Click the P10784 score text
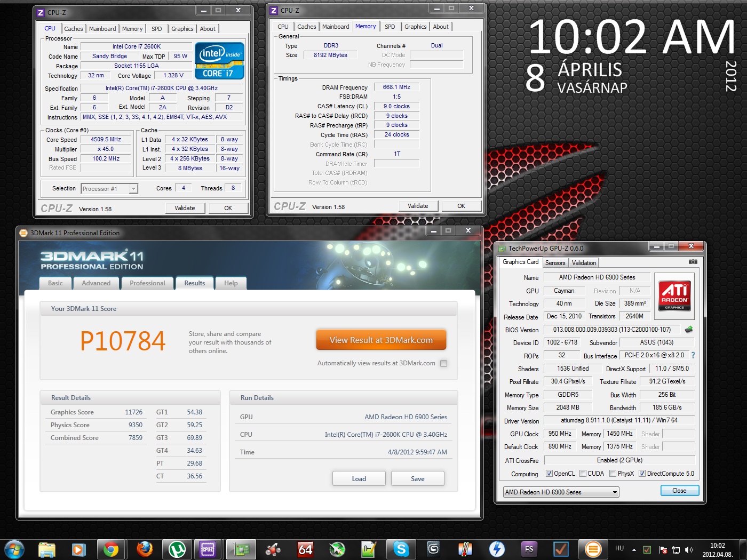The image size is (747, 560). [123, 341]
